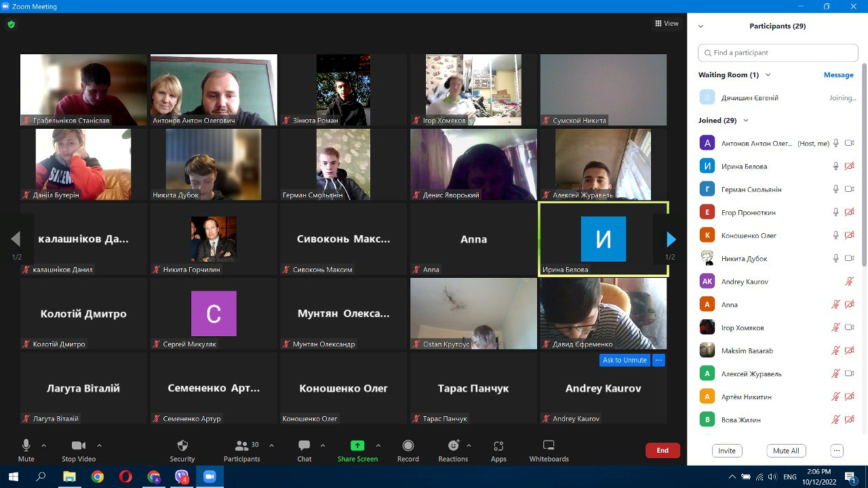
Task: Unmute Andrey Kaurov from the participants list
Action: (849, 281)
